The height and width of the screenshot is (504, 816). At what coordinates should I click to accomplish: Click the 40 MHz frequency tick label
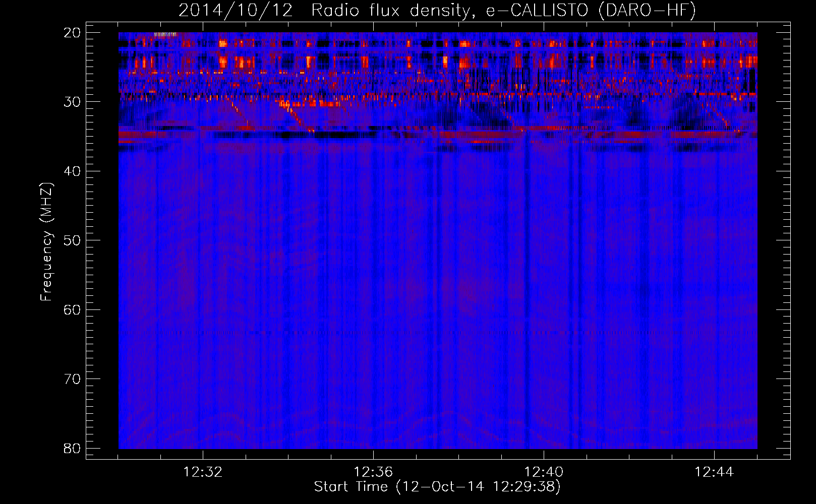72,171
